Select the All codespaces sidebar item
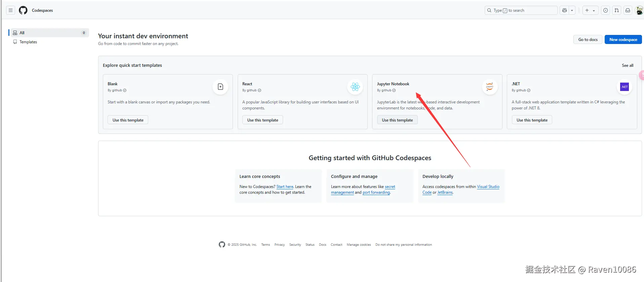Image resolution: width=644 pixels, height=282 pixels. 49,33
